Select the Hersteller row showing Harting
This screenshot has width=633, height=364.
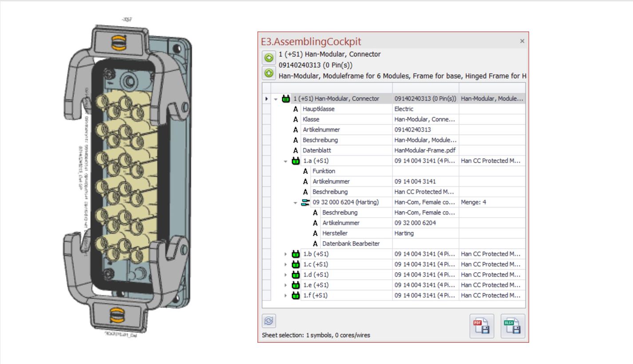(355, 233)
